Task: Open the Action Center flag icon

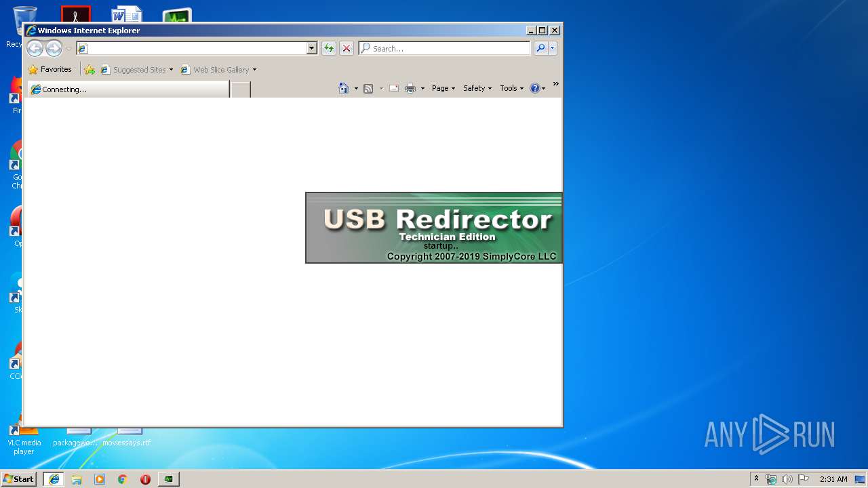Action: point(804,479)
